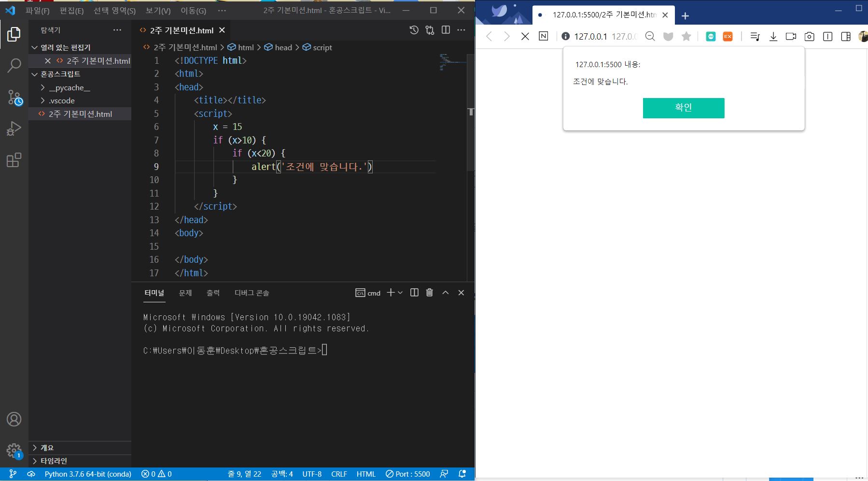
Task: Open browser downloads icon
Action: coord(773,36)
